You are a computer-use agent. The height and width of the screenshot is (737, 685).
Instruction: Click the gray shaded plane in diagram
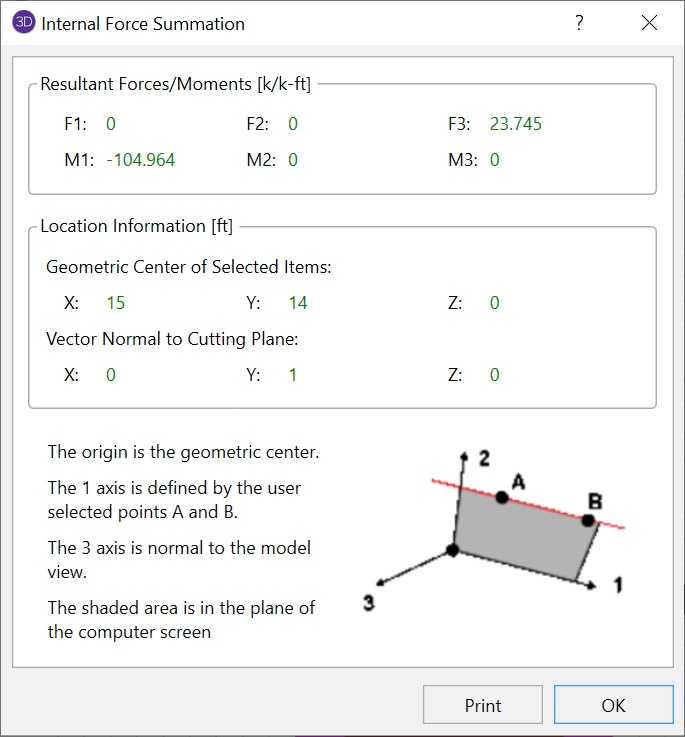[520, 535]
